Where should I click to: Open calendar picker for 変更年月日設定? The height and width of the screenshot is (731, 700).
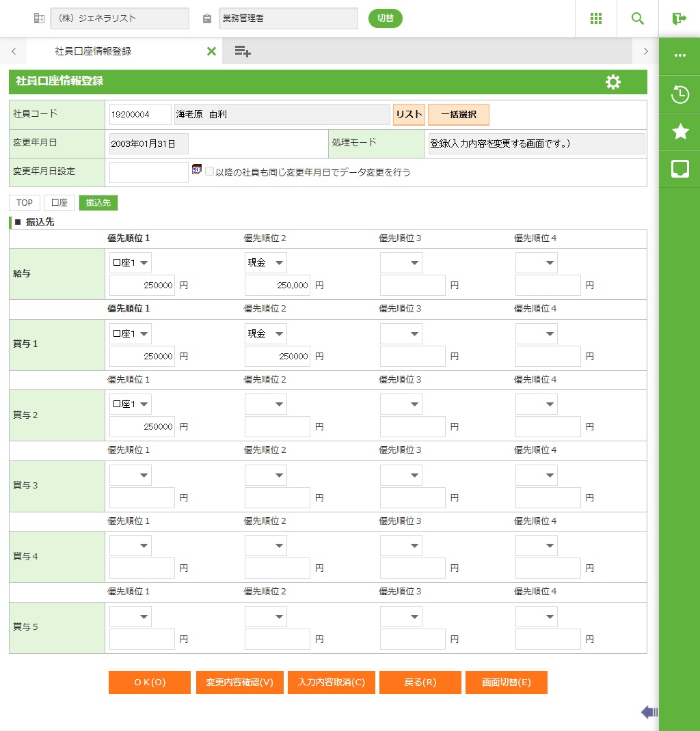[196, 169]
